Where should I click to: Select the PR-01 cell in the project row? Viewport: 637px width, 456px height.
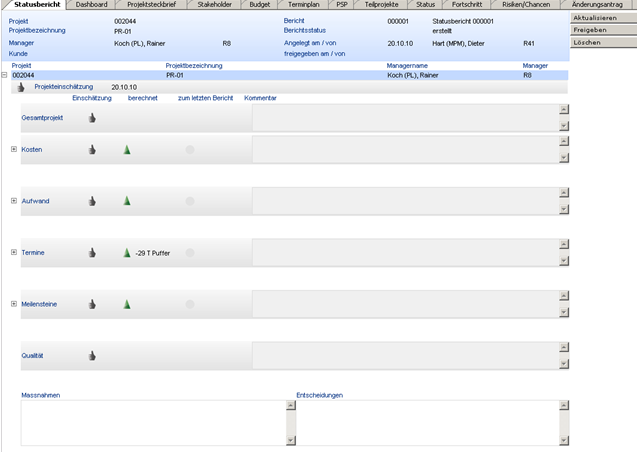(175, 75)
